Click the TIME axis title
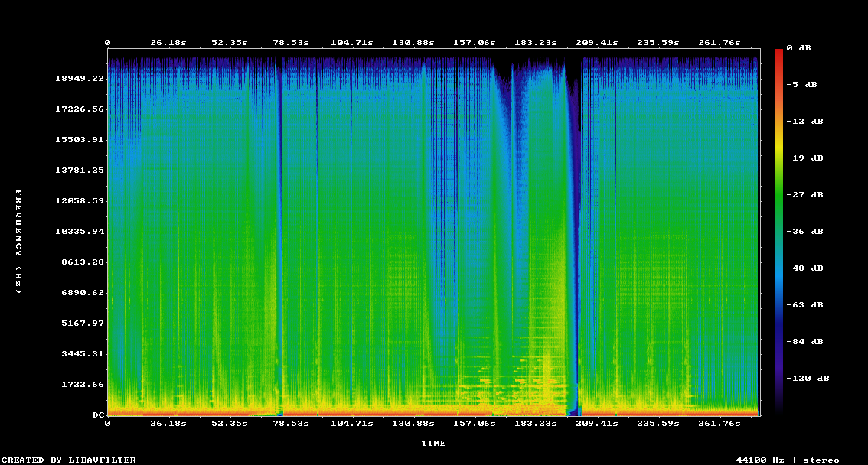The height and width of the screenshot is (465, 868). click(433, 444)
